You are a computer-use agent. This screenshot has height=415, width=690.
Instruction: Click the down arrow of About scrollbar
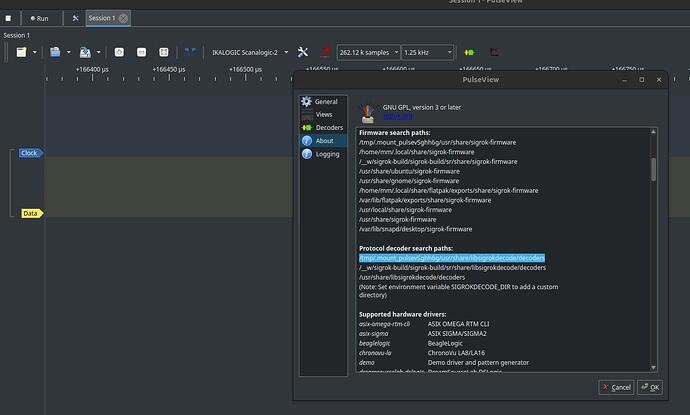pyautogui.click(x=653, y=367)
